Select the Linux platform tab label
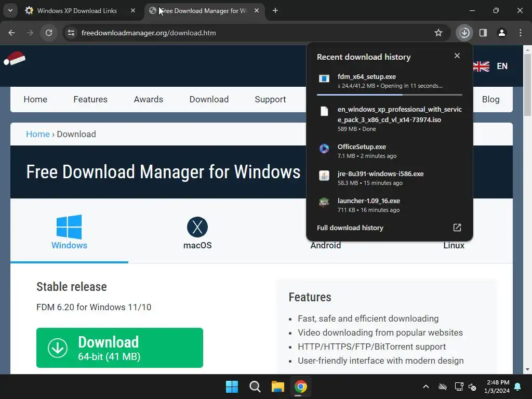 click(x=454, y=245)
